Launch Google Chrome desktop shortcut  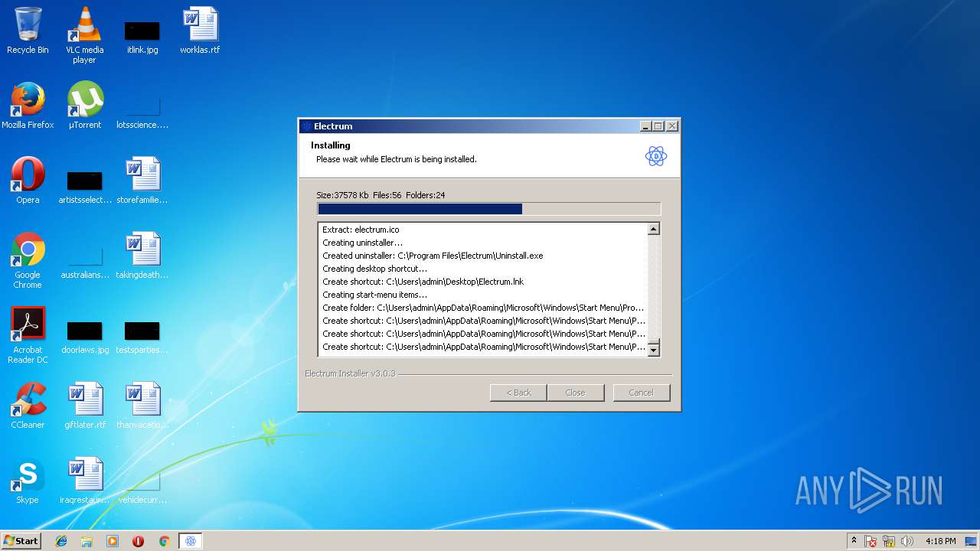click(x=28, y=260)
